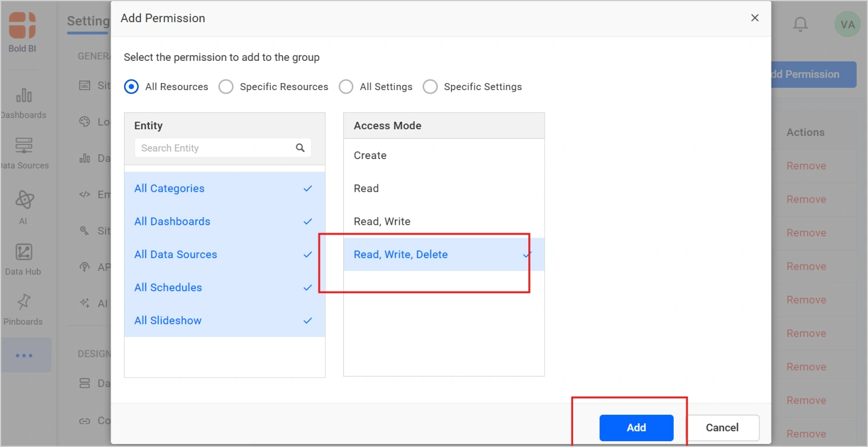The width and height of the screenshot is (868, 447).
Task: Click the search magnifier in Entity box
Action: point(300,148)
